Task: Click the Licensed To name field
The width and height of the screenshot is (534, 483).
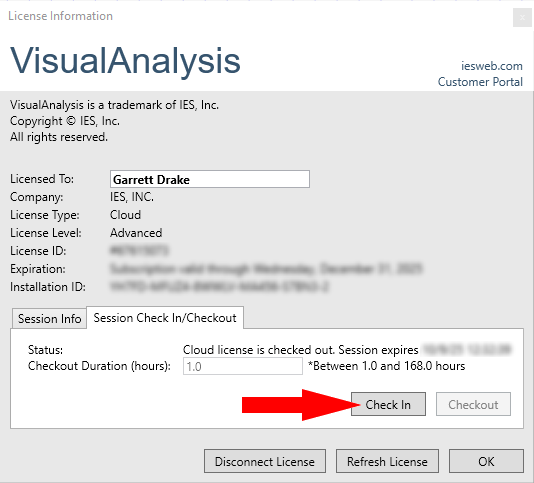Action: click(x=210, y=179)
